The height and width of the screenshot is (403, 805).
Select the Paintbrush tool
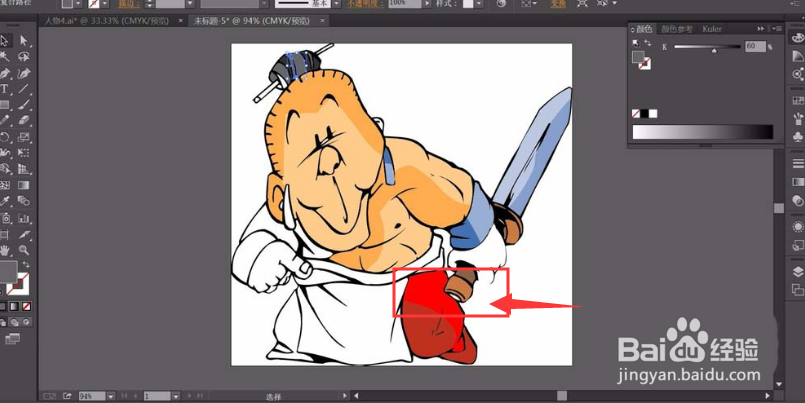pos(24,105)
